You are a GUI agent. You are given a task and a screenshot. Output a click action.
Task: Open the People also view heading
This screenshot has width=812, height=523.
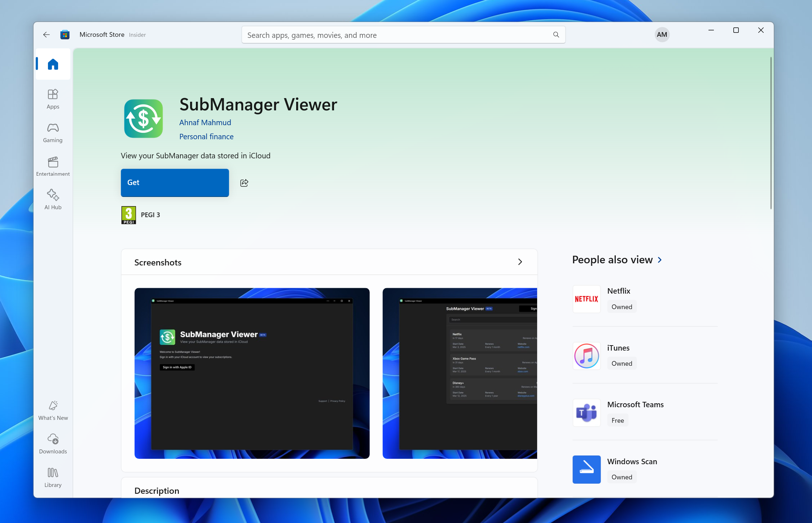tap(613, 260)
